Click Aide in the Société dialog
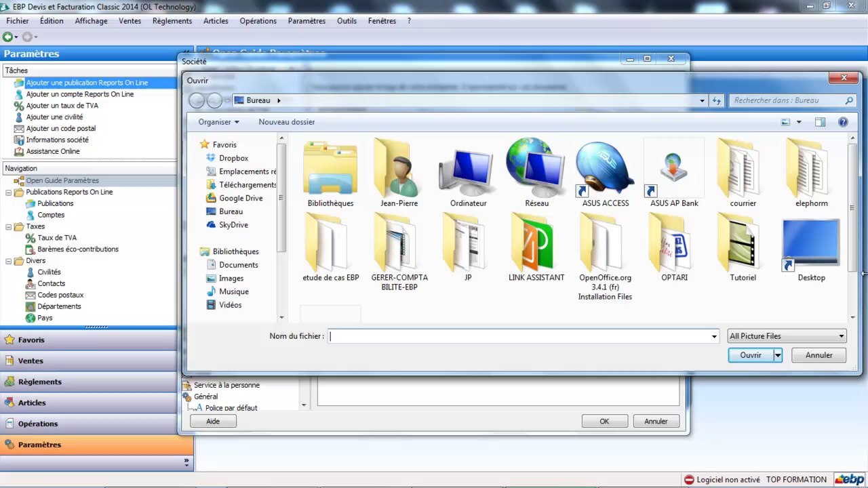This screenshot has width=868, height=488. pyautogui.click(x=213, y=422)
